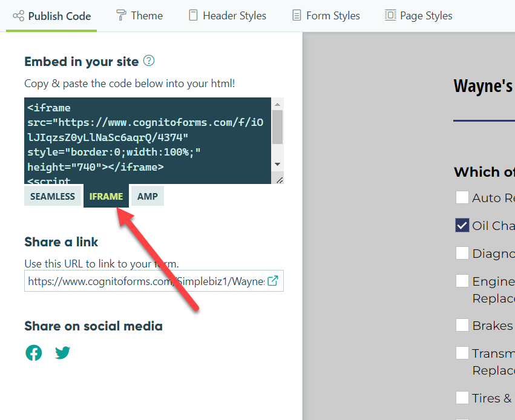The height and width of the screenshot is (420, 515).
Task: Click the code box scroll up arrow
Action: (x=278, y=105)
